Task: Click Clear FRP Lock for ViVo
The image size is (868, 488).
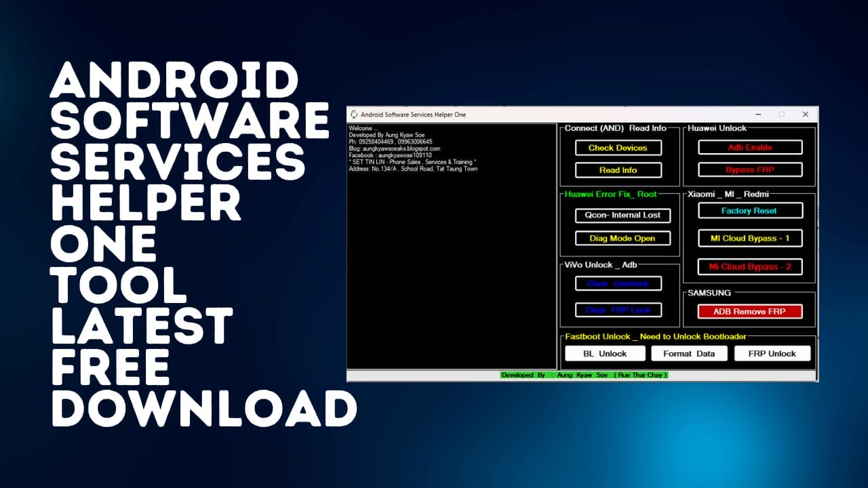Action: [x=619, y=310]
